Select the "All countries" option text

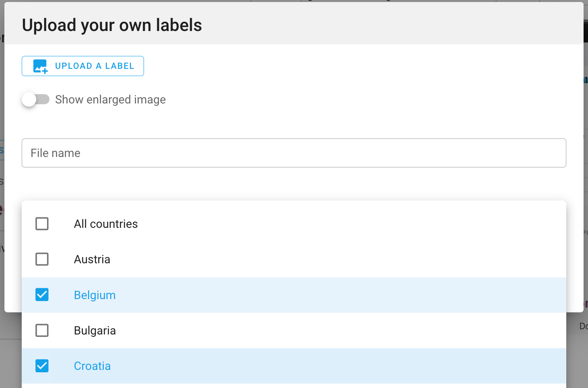click(106, 224)
